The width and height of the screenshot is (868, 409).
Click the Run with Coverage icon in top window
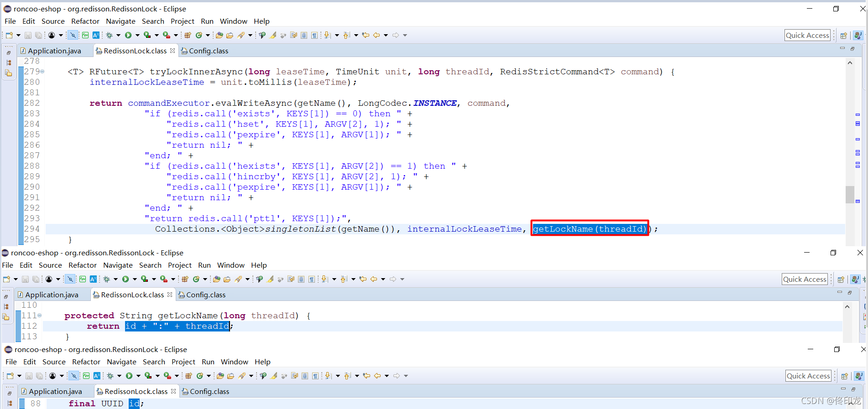(147, 35)
